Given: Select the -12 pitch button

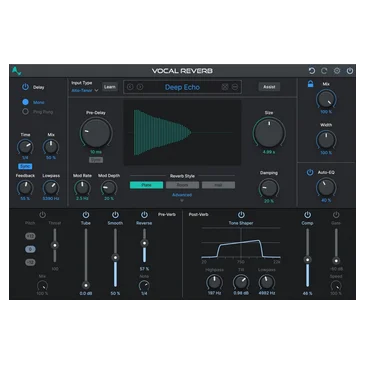Looking at the screenshot, I should [x=30, y=262].
